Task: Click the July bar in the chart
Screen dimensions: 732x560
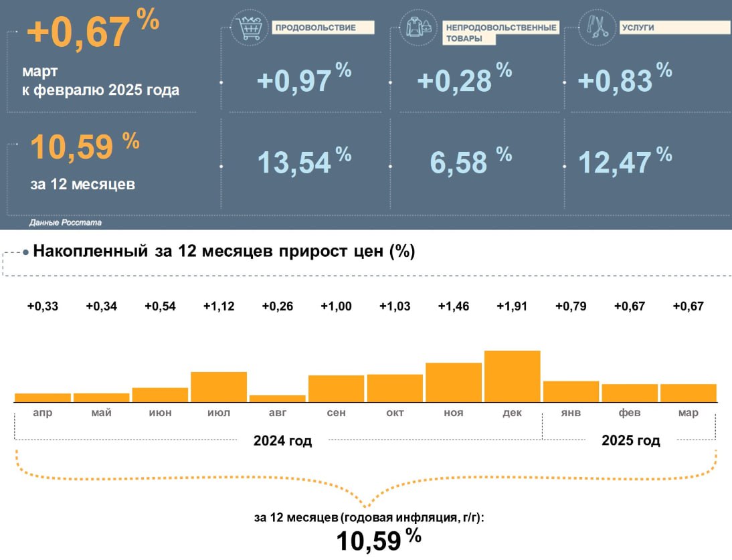Action: 219,386
